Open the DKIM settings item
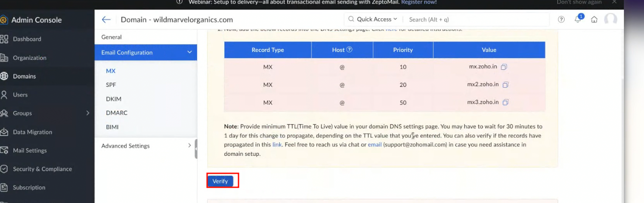The height and width of the screenshot is (203, 644). click(113, 99)
